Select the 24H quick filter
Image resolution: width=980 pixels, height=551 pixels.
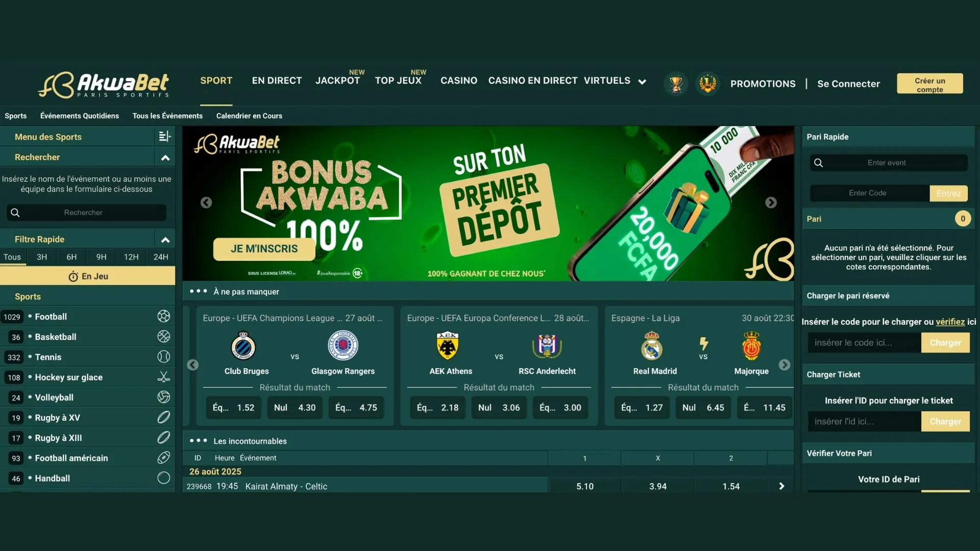pos(161,257)
